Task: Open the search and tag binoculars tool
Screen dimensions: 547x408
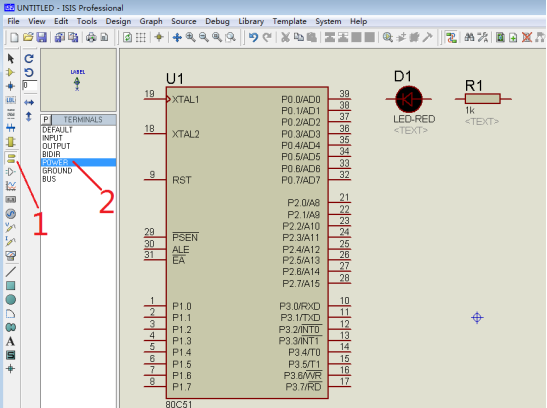Action: (469, 37)
